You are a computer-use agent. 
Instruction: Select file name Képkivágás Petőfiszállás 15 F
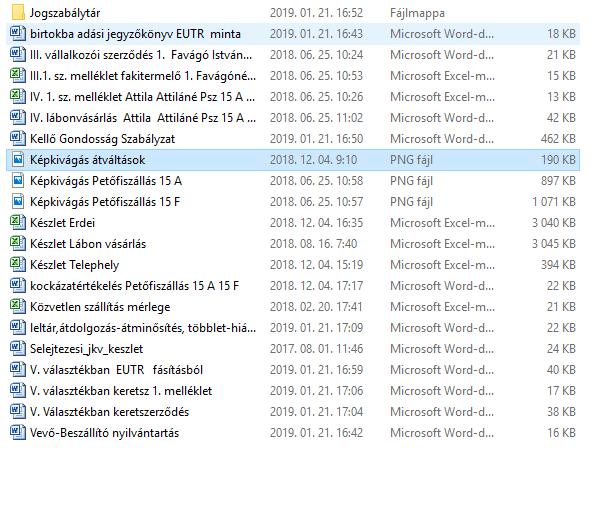pos(105,202)
